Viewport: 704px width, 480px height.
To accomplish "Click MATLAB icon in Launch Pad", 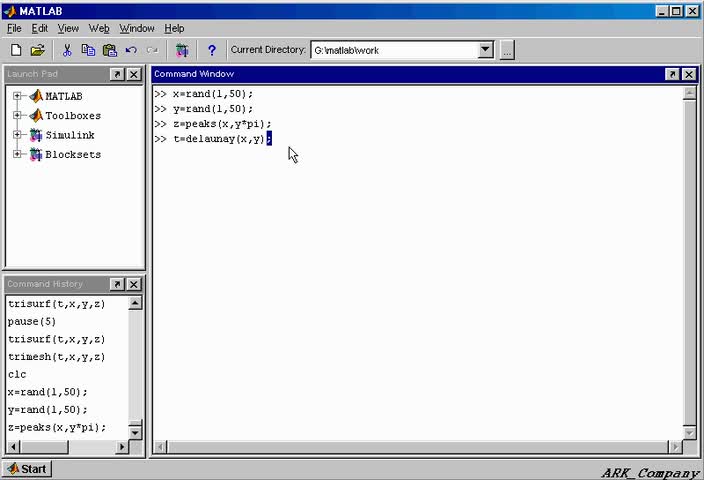I will point(36,96).
